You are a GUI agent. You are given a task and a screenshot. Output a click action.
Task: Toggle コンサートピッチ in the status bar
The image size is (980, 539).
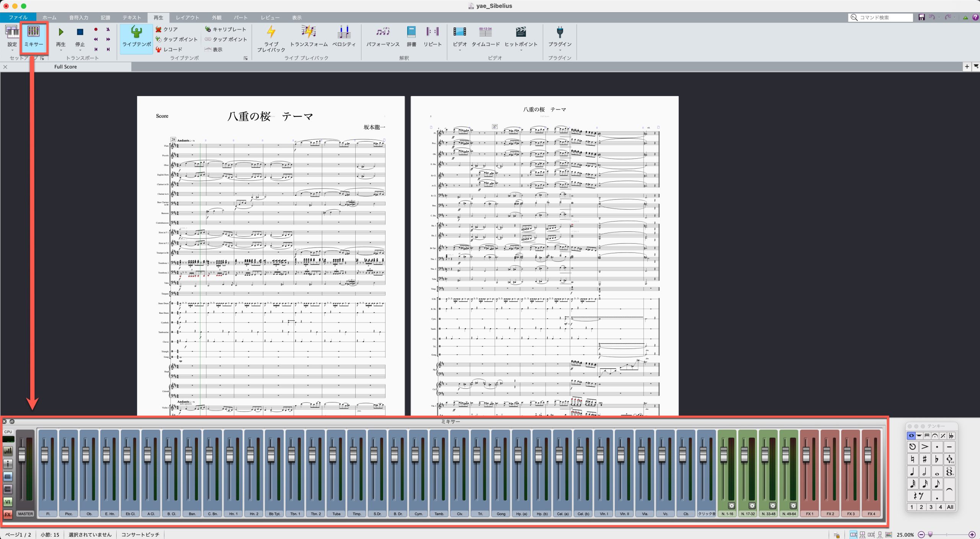coord(140,534)
